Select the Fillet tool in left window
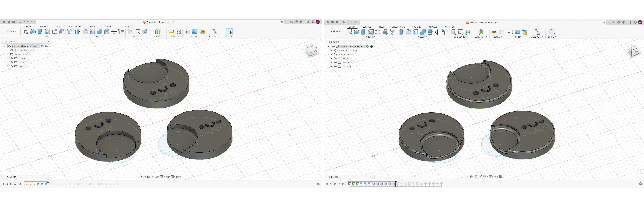Screen dimensions: 644x207 [85, 32]
